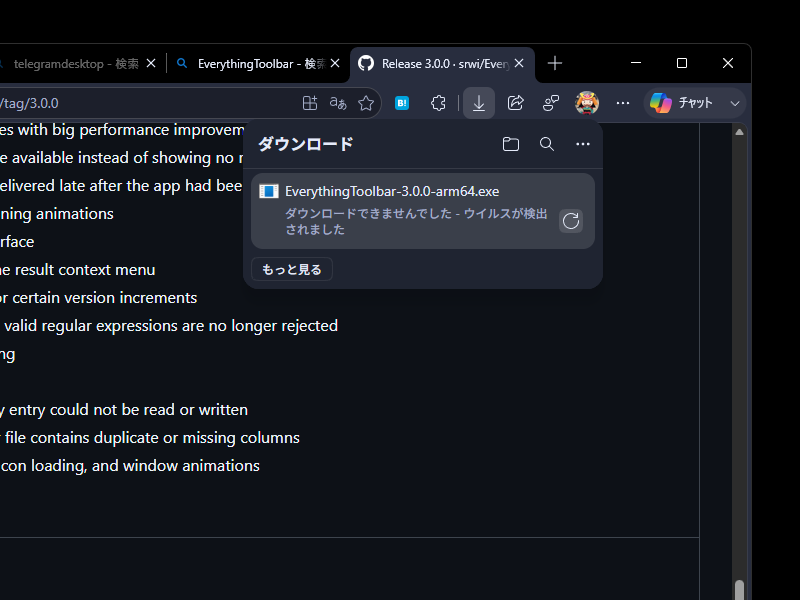Image resolution: width=800 pixels, height=600 pixels.
Task: Retry the EverythingToolbar download
Action: 571,221
